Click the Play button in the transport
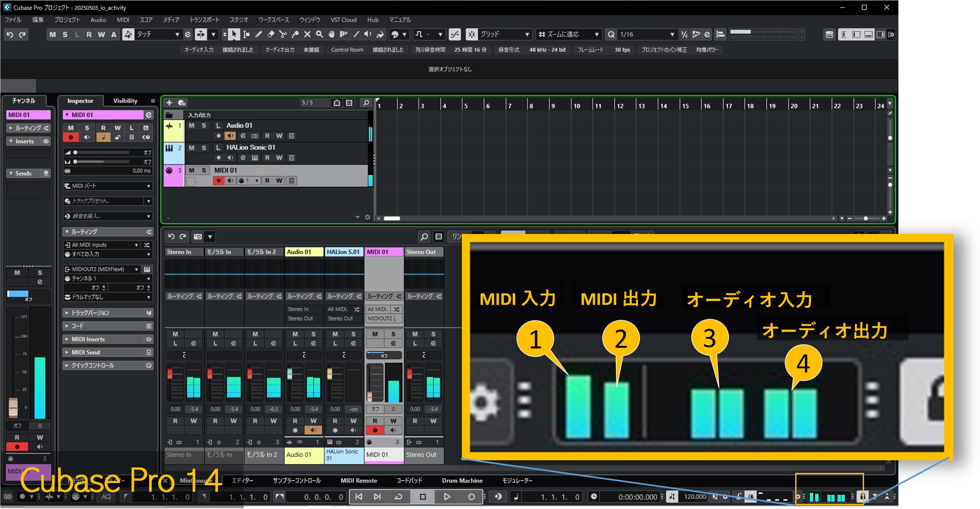Image resolution: width=980 pixels, height=509 pixels. tap(447, 497)
